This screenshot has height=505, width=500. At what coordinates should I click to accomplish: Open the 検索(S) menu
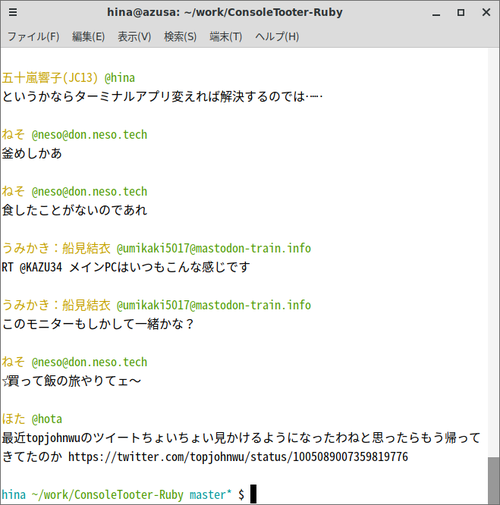tap(180, 36)
